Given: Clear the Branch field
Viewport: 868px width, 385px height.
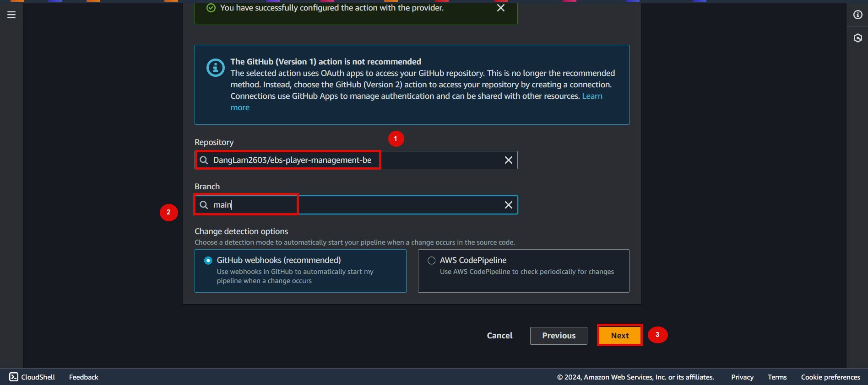Looking at the screenshot, I should coord(508,205).
